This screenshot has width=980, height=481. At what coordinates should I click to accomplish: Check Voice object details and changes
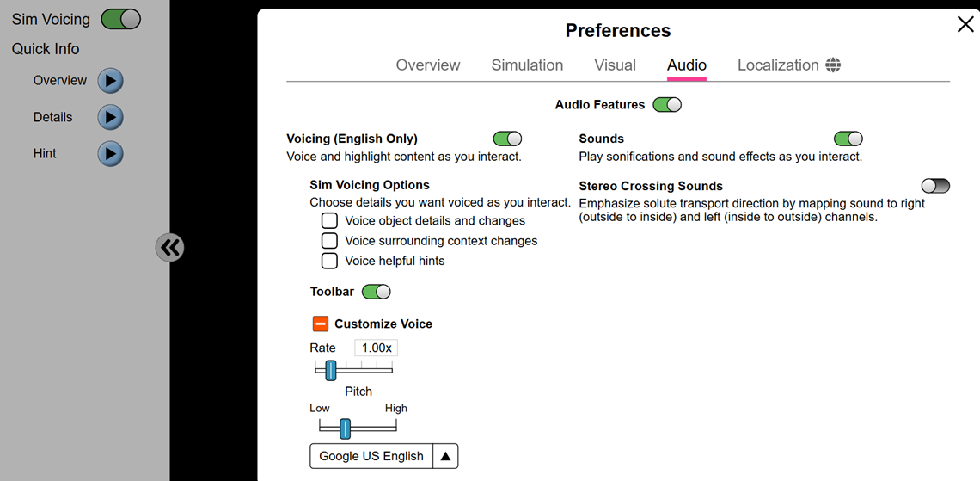click(329, 220)
